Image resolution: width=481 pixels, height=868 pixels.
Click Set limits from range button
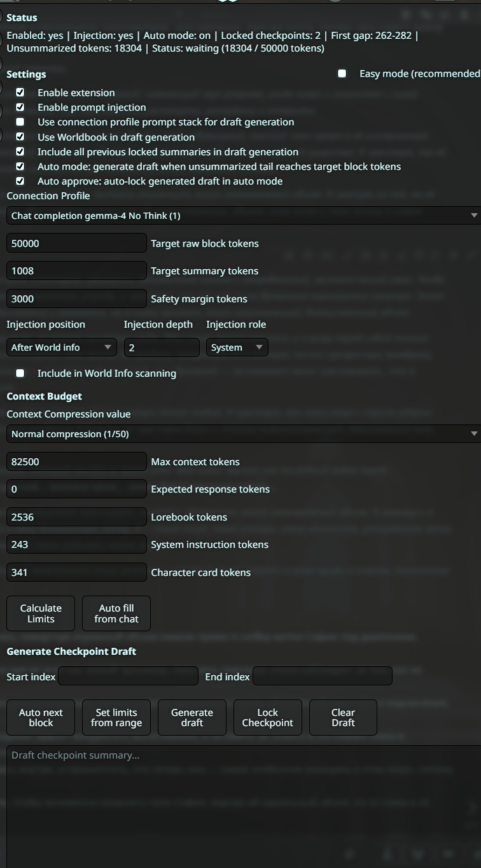pos(116,718)
